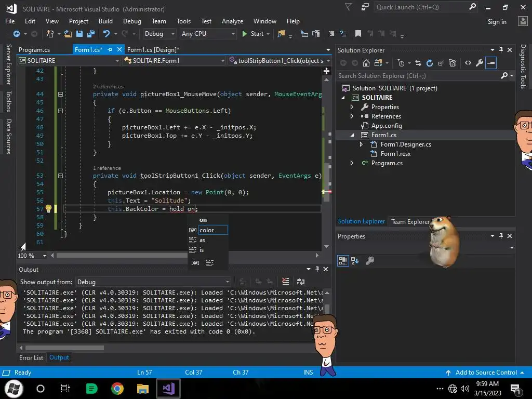Image resolution: width=532 pixels, height=399 pixels.
Task: Pin the Form1.cs tab
Action: [x=110, y=49]
